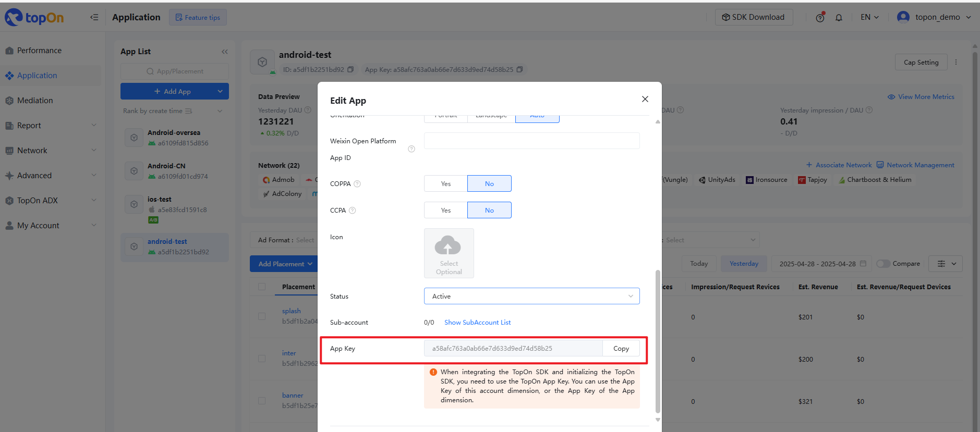Click the icon upload cloud box

point(449,253)
